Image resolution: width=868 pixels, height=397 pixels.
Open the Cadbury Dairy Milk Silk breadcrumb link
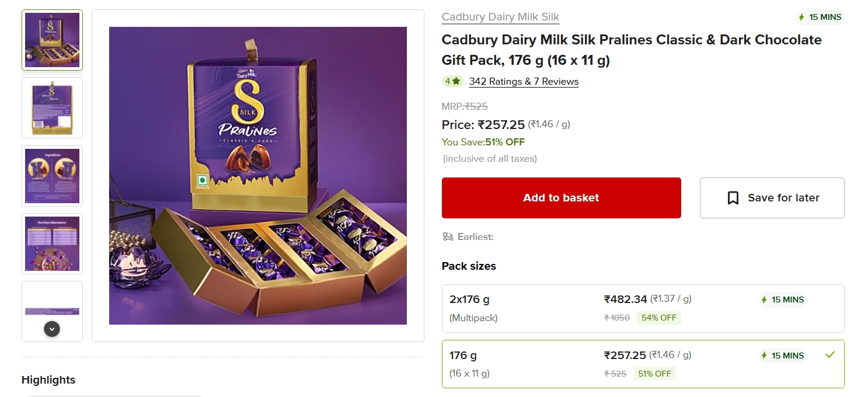click(x=500, y=17)
